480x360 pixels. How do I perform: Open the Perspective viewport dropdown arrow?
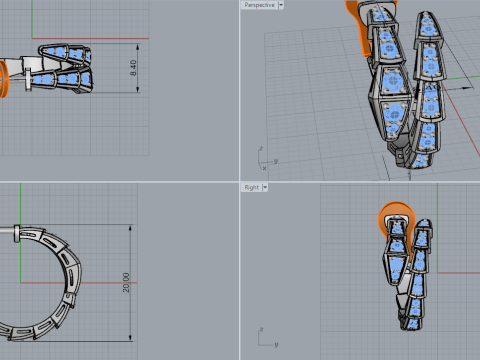(x=281, y=5)
